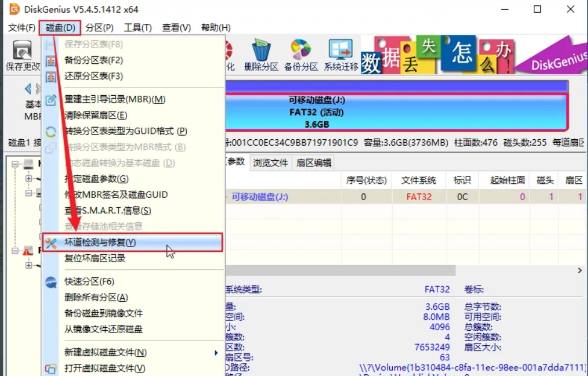Image resolution: width=588 pixels, height=376 pixels.
Task: Expand the 新建虚拟磁盘文件 submenu arrow
Action: point(217,354)
